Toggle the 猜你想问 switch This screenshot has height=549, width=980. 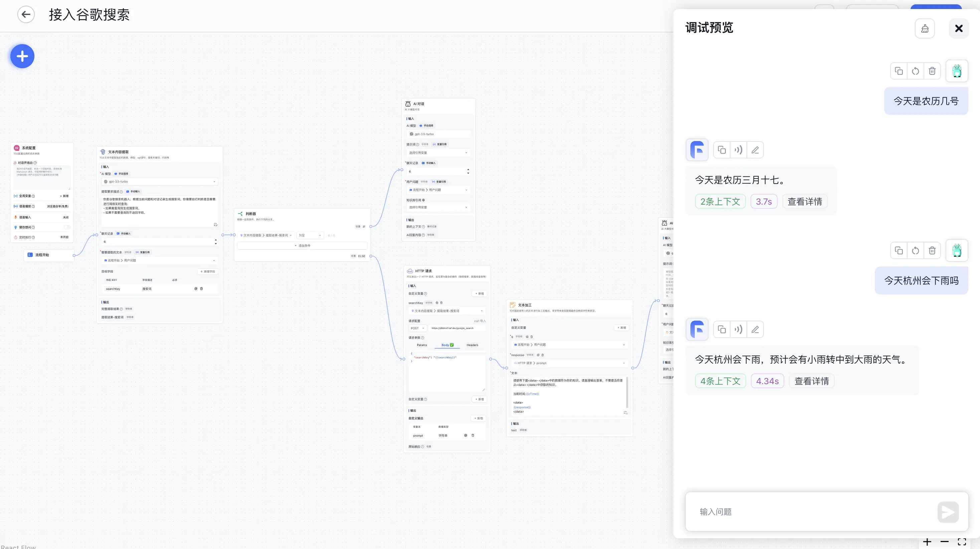click(67, 227)
